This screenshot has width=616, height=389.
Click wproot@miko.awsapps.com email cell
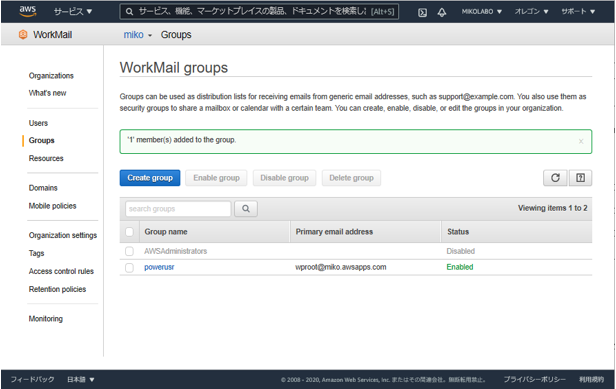click(x=341, y=267)
